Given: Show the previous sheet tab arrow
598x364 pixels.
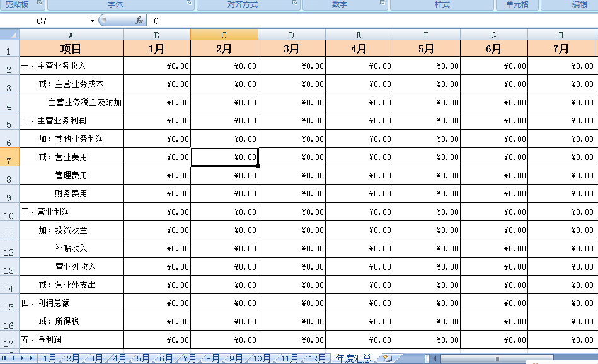Looking at the screenshot, I should [13, 358].
